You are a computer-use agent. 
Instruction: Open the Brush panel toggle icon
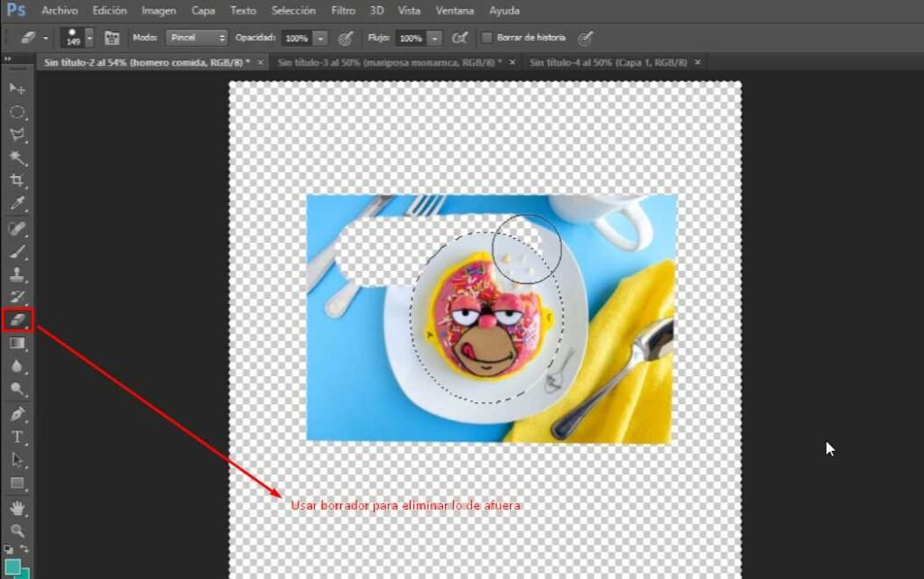tap(112, 38)
